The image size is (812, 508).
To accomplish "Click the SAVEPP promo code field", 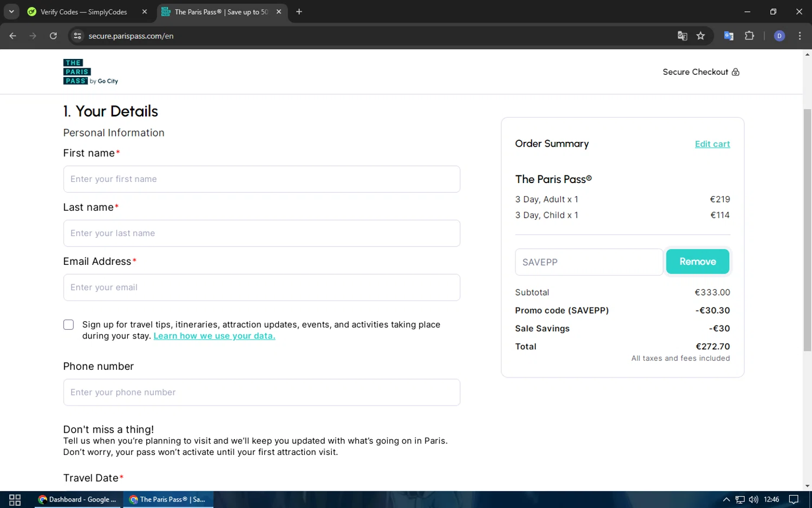I will 589,262.
